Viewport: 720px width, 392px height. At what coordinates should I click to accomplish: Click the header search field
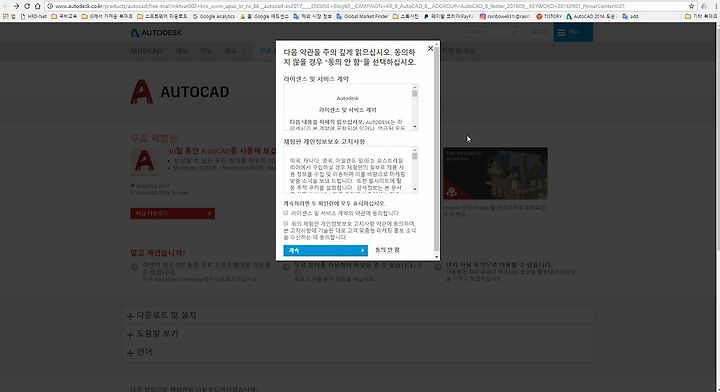tap(492, 32)
